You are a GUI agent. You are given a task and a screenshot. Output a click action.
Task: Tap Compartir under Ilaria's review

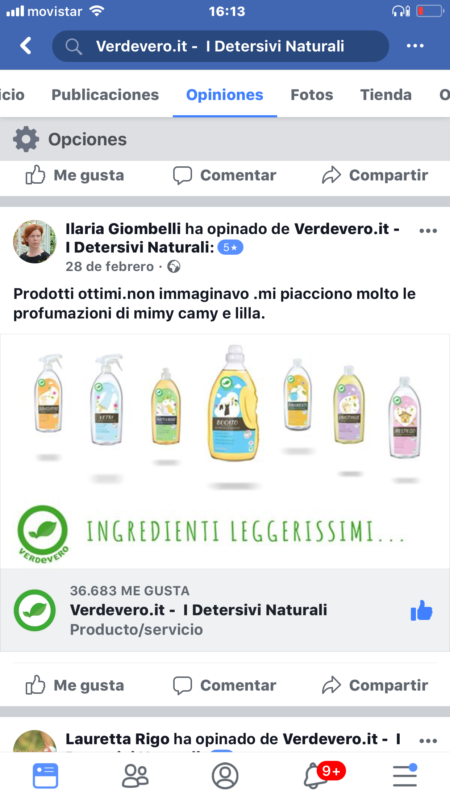375,685
